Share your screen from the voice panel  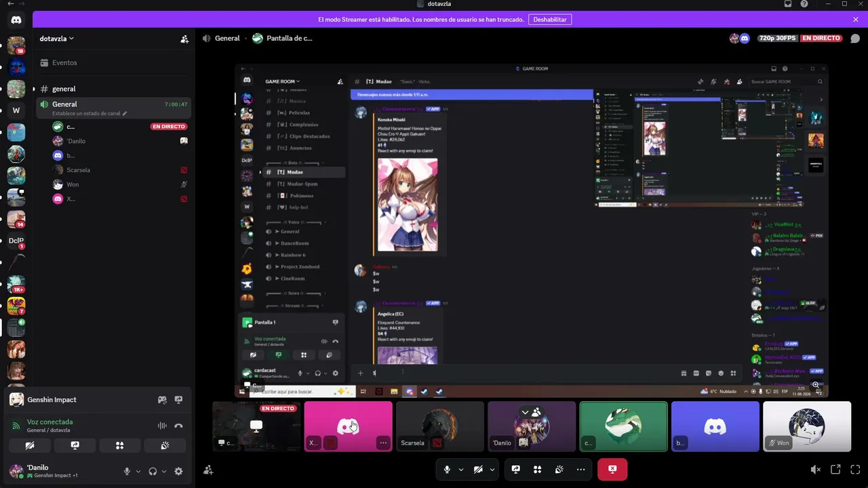pos(75,445)
